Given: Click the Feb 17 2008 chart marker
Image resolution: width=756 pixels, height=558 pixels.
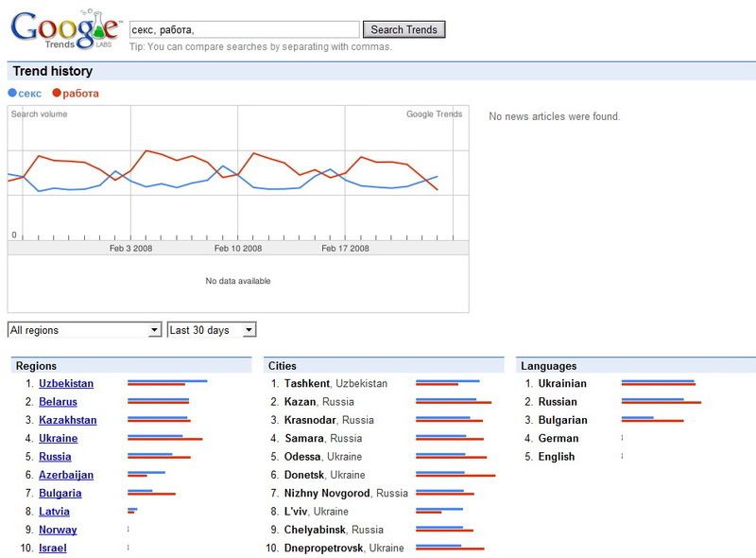Looking at the screenshot, I should [345, 248].
